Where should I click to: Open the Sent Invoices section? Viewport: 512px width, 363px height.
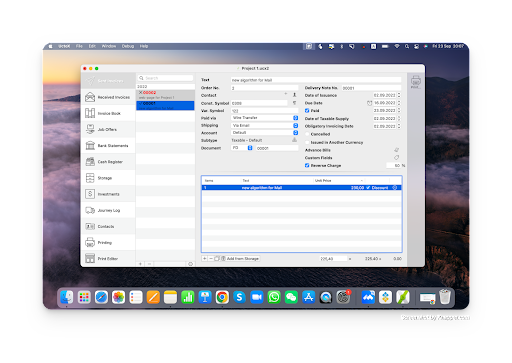pyautogui.click(x=108, y=81)
